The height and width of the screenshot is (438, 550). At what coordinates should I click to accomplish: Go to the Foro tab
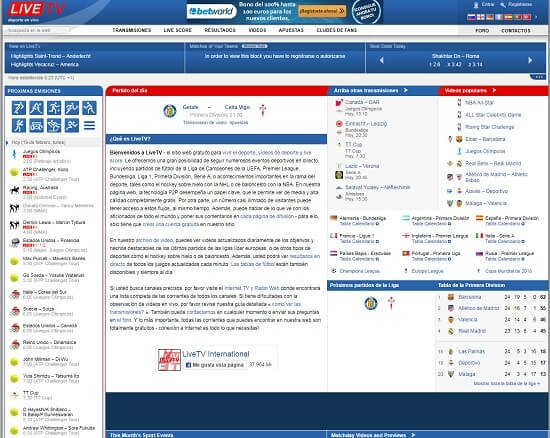[x=482, y=31]
